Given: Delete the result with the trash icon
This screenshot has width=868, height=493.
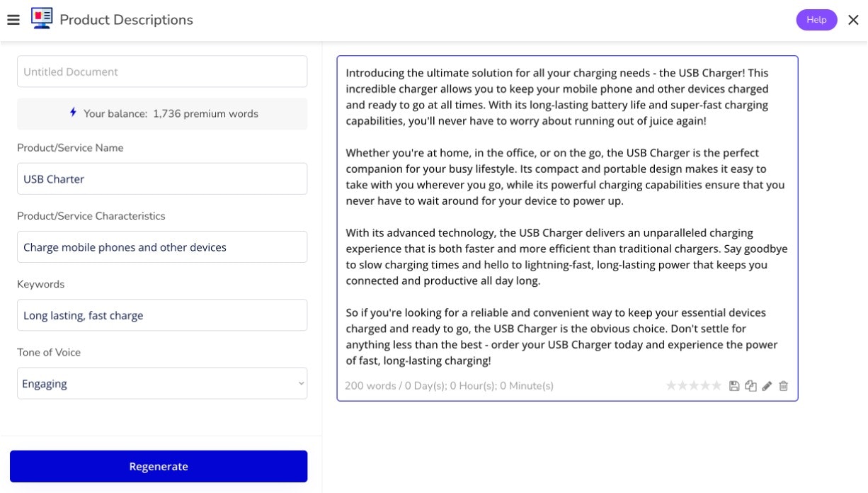Looking at the screenshot, I should point(783,386).
